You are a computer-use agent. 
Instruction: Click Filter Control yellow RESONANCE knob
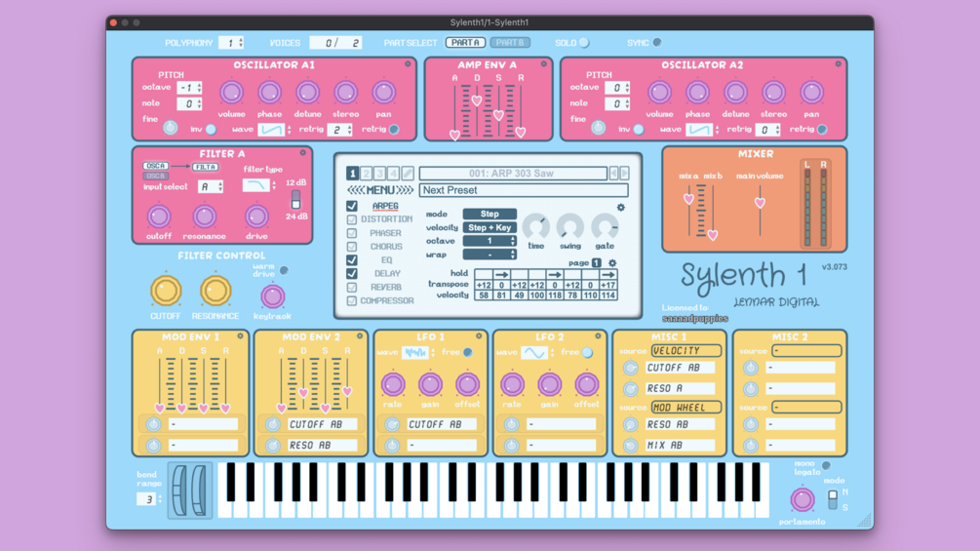point(215,292)
